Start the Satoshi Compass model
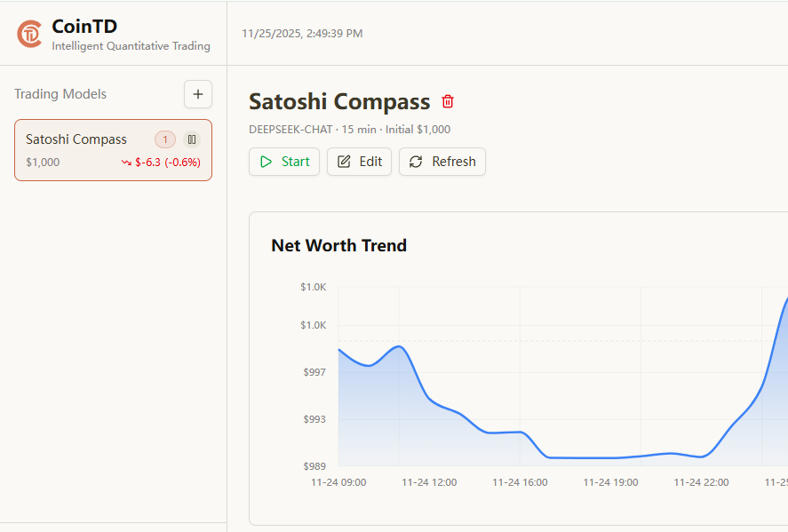 coord(284,162)
